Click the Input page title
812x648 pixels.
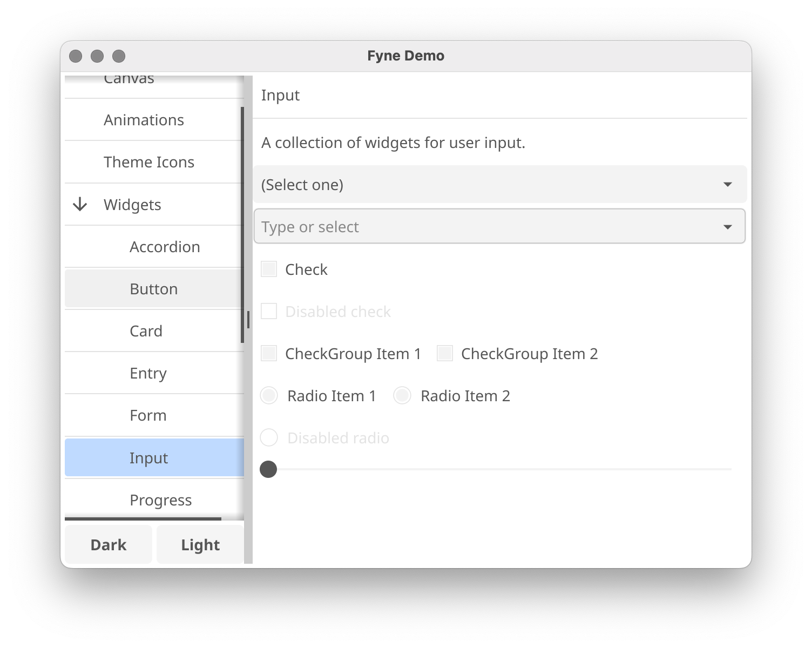click(280, 95)
